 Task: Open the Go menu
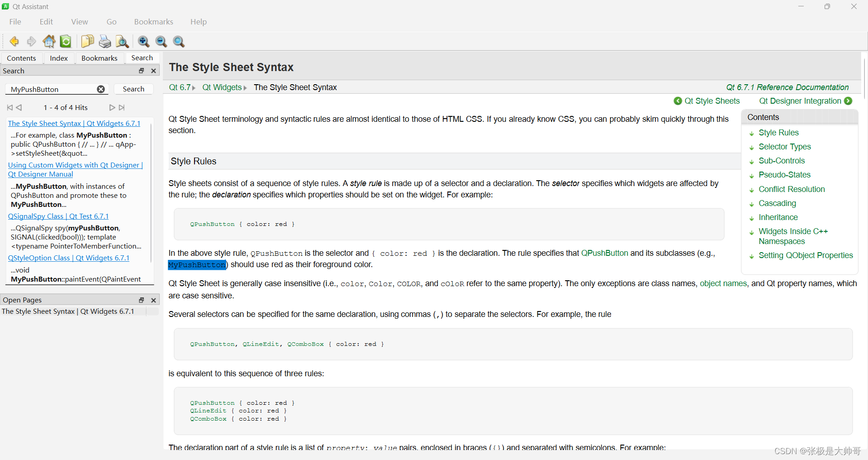112,22
